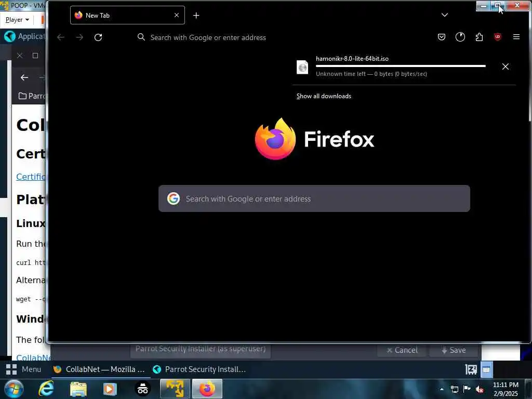
Task: Open the VMware Player menu
Action: pos(17,20)
